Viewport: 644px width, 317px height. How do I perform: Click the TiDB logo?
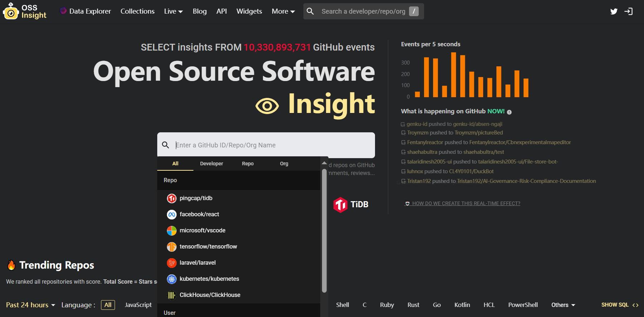pos(351,205)
